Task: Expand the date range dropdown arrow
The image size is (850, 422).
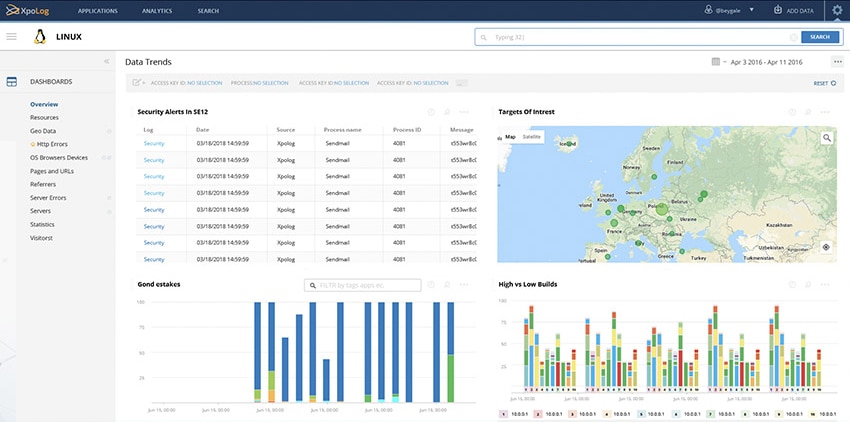Action: pyautogui.click(x=724, y=62)
